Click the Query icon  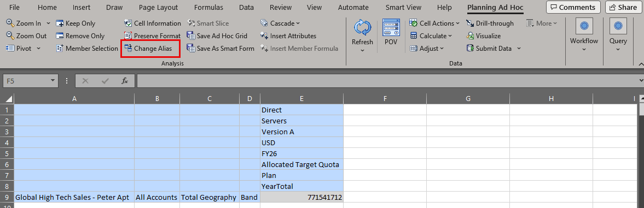(x=618, y=26)
